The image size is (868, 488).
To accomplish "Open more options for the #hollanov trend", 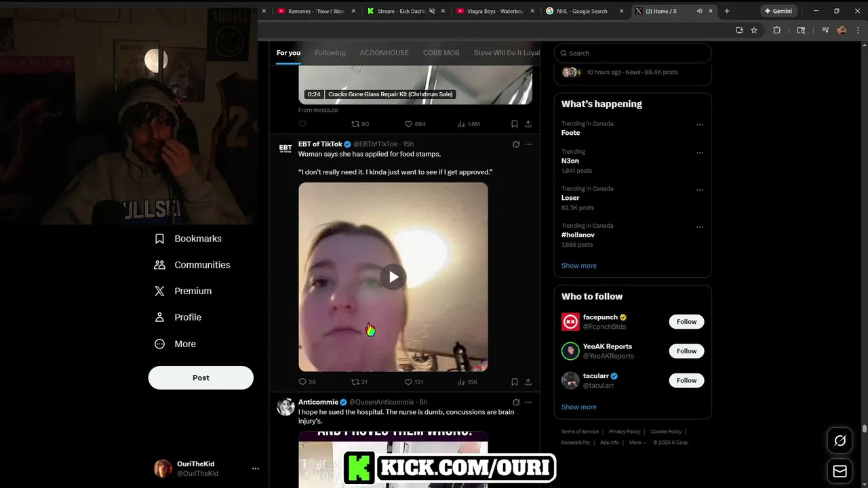I will (700, 227).
